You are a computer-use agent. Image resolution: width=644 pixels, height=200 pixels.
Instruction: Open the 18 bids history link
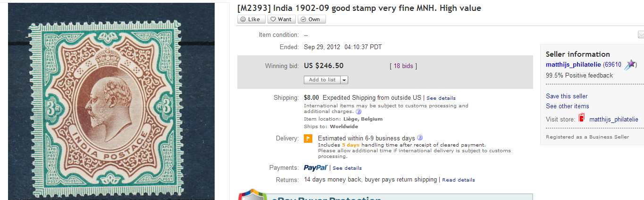click(x=403, y=66)
